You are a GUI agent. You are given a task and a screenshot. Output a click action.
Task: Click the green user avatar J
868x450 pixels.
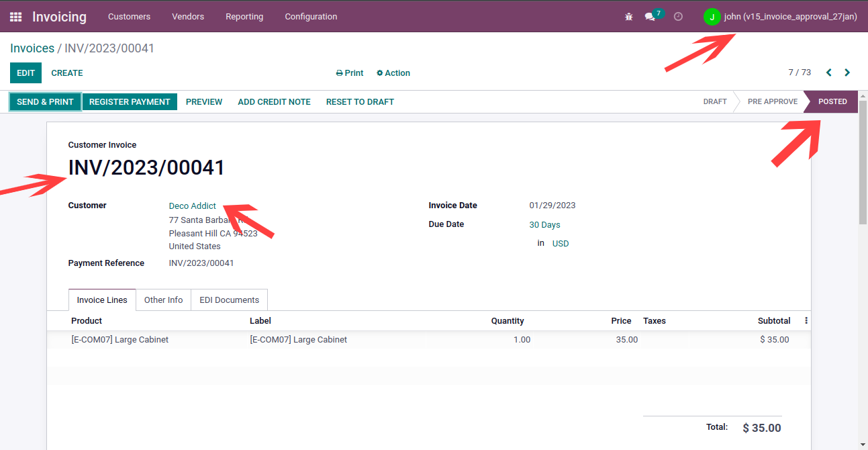[712, 16]
